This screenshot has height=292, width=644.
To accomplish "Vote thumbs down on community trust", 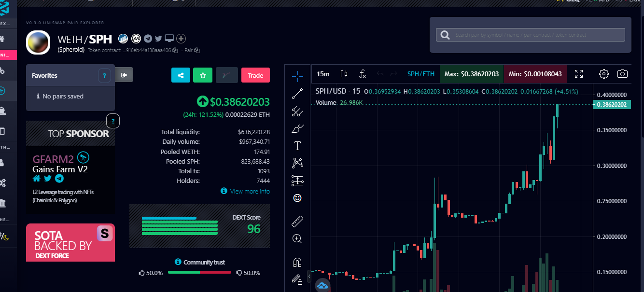I will [x=239, y=273].
